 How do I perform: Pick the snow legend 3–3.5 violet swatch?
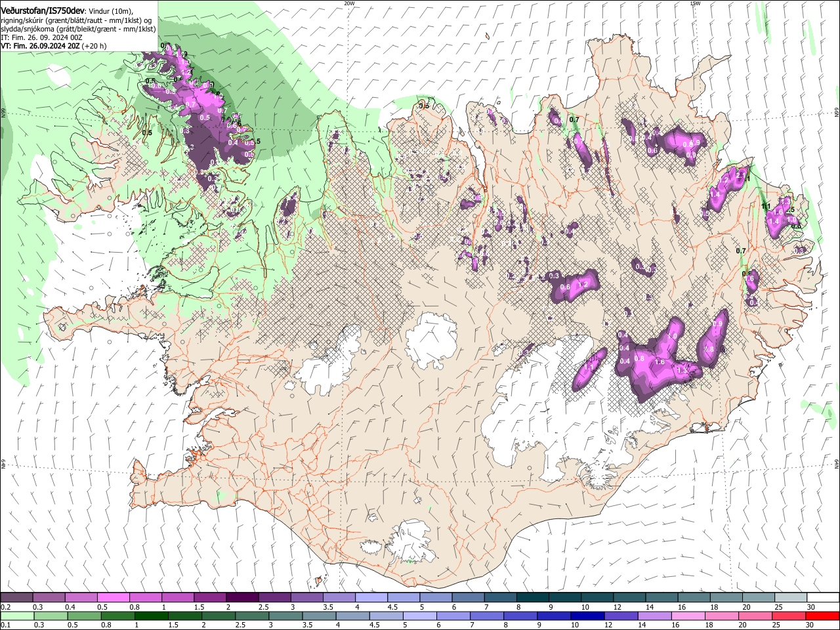coord(306,598)
